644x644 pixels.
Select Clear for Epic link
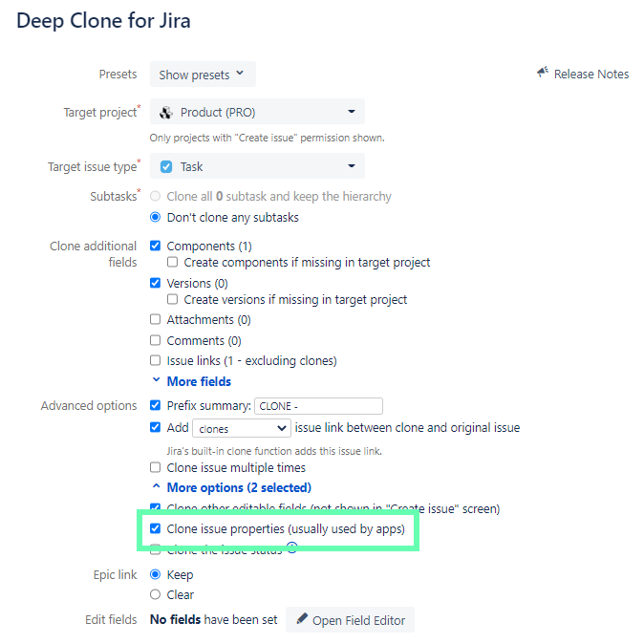[x=155, y=594]
